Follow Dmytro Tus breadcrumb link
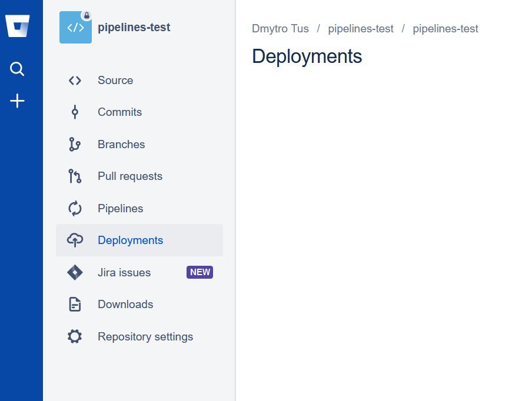 pyautogui.click(x=280, y=29)
